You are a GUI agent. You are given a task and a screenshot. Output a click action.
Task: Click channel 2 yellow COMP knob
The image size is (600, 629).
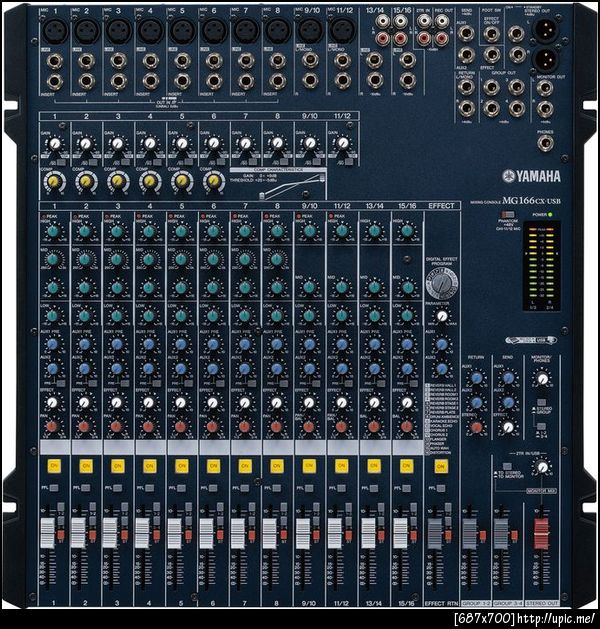pyautogui.click(x=86, y=182)
